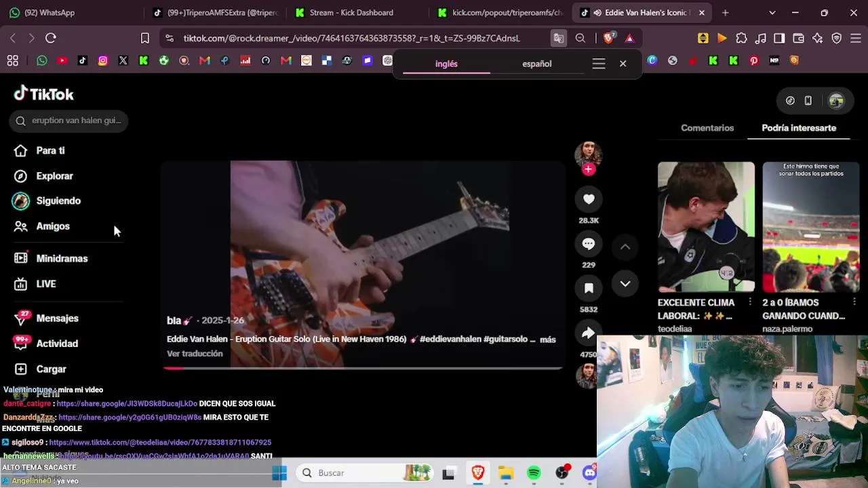Select the Podría interesarte tab
Viewport: 868px width, 488px height.
pyautogui.click(x=799, y=127)
